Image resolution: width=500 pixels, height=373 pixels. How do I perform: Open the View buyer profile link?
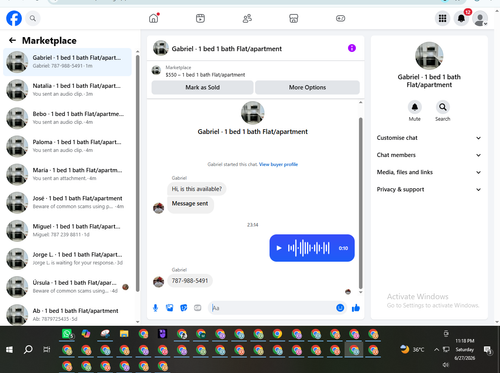(x=278, y=164)
